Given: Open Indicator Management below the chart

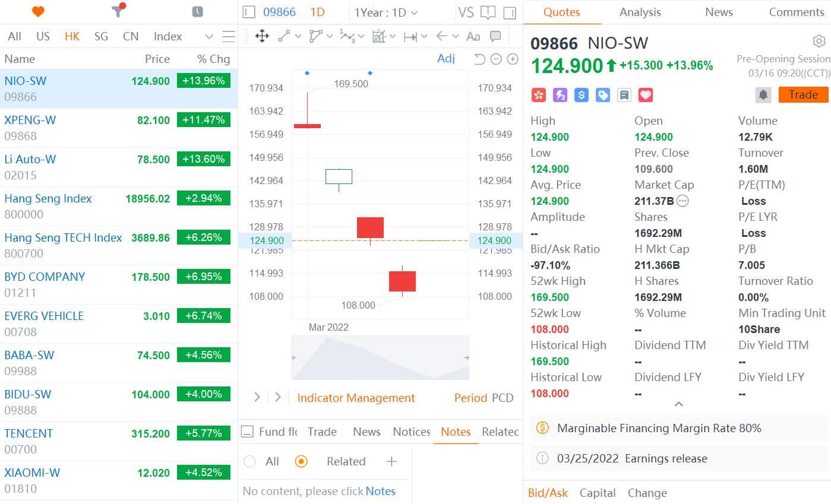Looking at the screenshot, I should [356, 398].
